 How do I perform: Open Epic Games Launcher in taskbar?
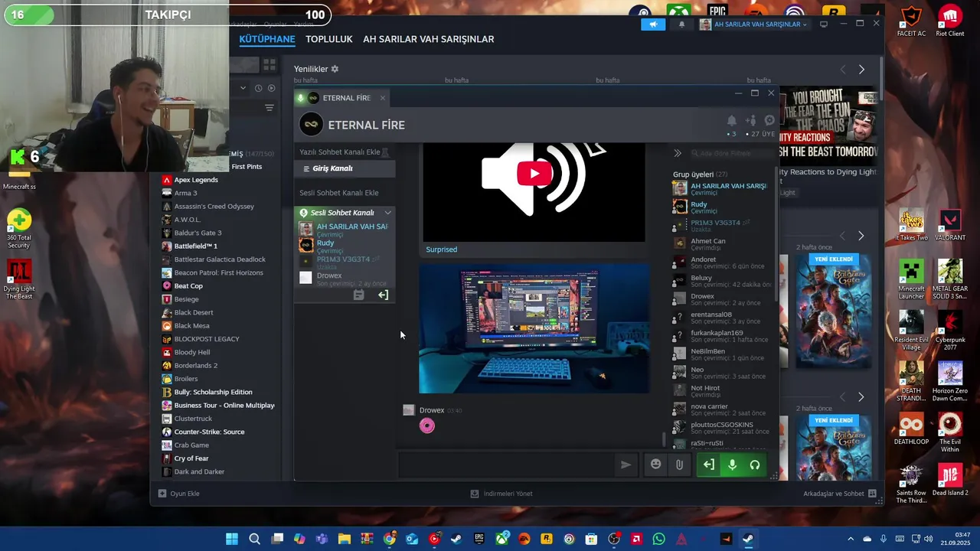[479, 539]
